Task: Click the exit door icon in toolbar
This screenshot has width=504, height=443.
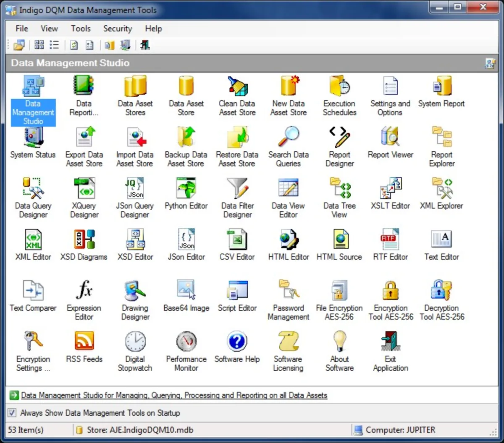Action: (x=145, y=45)
